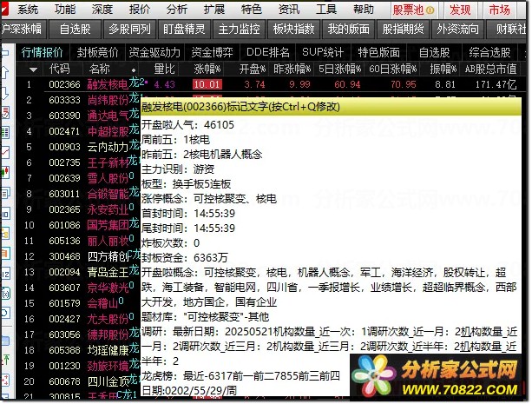532x404 pixels.
Task: Click the sidebar icon labeled 10
Action: [5, 214]
